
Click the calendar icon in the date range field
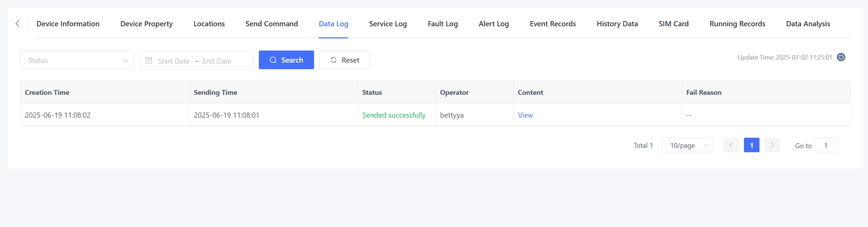[x=149, y=61]
